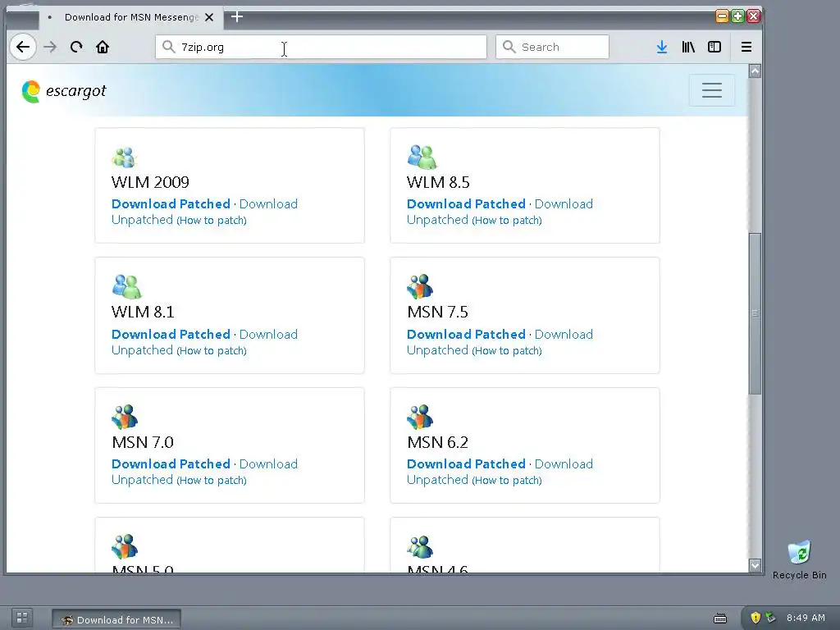This screenshot has height=630, width=840.
Task: Download Patched MSN 7.5
Action: click(466, 334)
